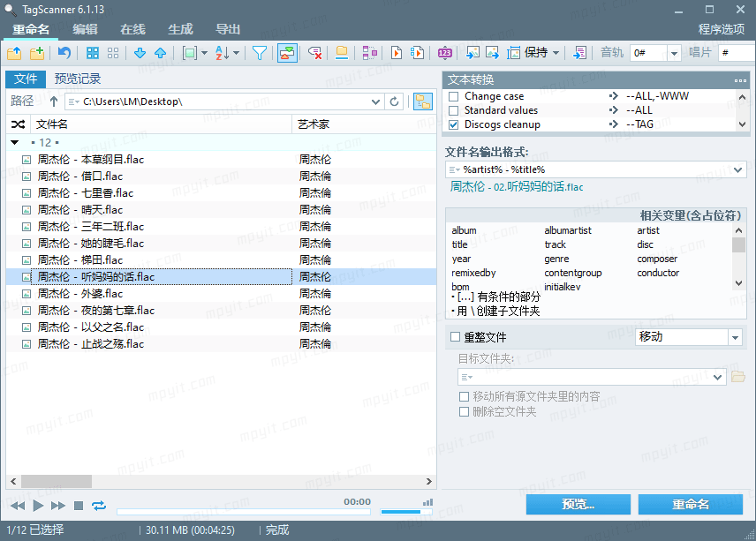Seek within the playback progress bar
Viewport: 756px width, 541px height.
[244, 512]
